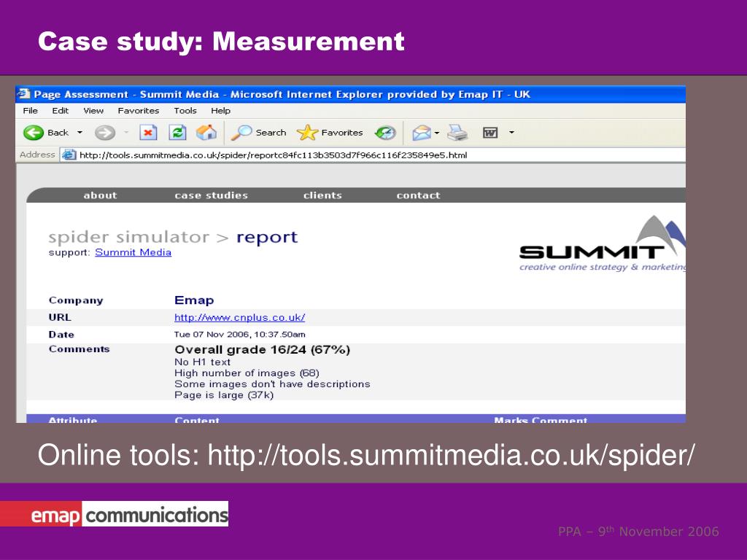Viewport: 747px width, 560px height.
Task: Open the Edit menu
Action: click(x=60, y=111)
